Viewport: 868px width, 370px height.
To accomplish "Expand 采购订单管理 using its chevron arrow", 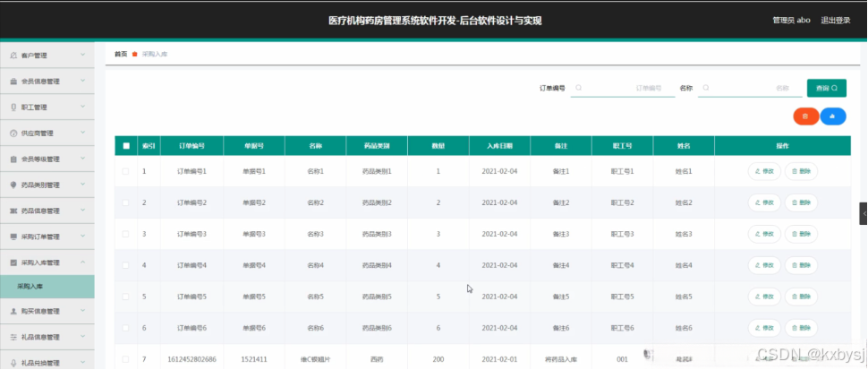I will pyautogui.click(x=82, y=237).
